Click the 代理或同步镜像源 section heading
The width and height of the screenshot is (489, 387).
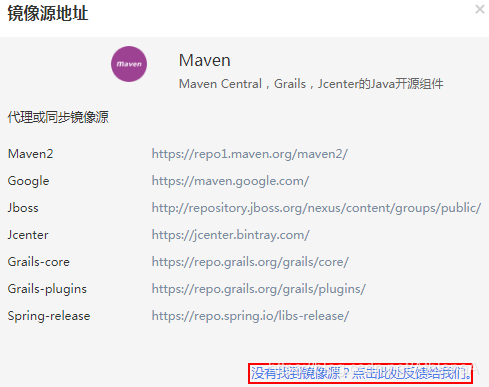[58, 117]
